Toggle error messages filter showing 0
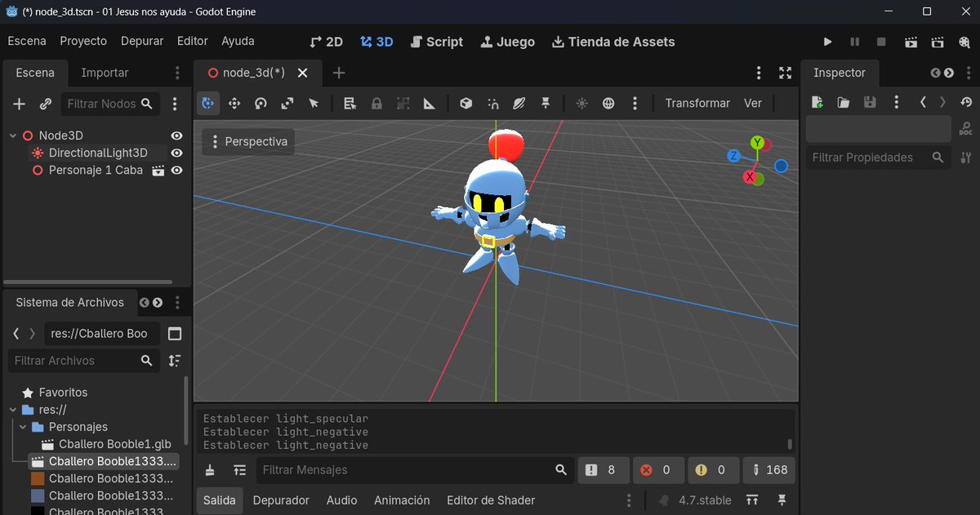Viewport: 980px width, 515px height. (x=657, y=470)
